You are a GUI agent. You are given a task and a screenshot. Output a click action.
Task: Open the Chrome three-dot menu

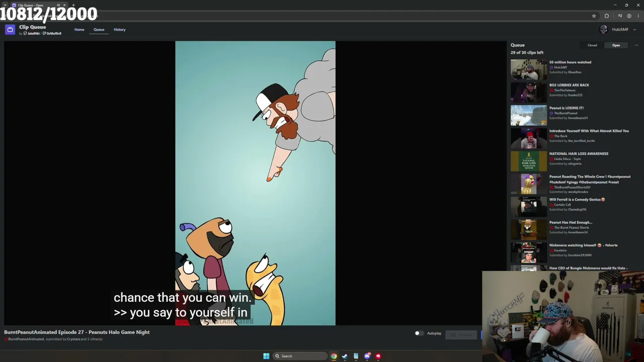pos(637,16)
